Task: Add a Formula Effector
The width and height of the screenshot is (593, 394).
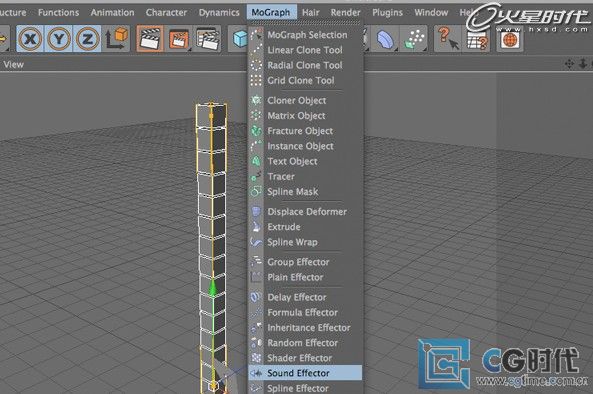Action: [305, 312]
